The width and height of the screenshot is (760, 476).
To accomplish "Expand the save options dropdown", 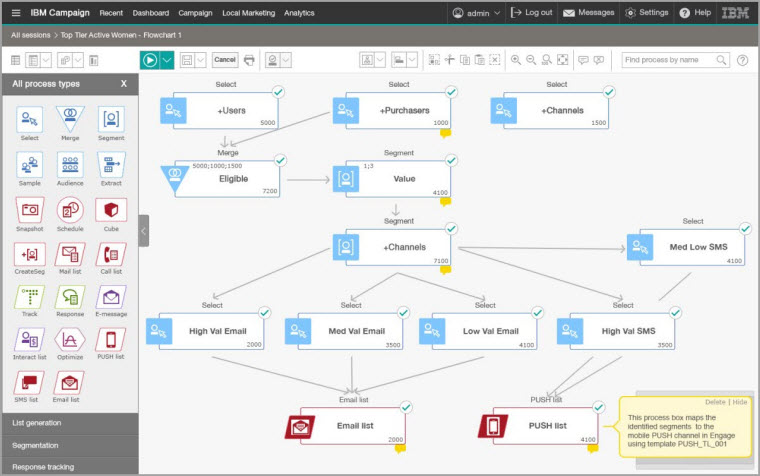I will click(201, 60).
